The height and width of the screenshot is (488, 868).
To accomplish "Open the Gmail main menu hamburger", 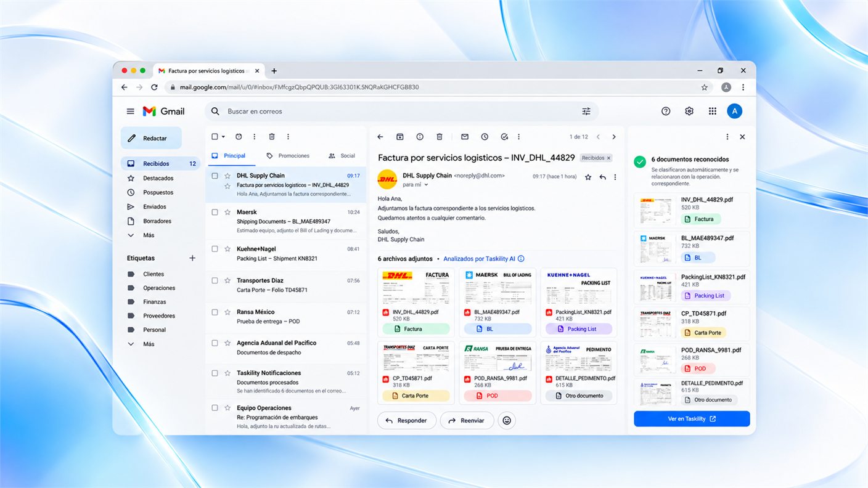I will click(x=130, y=112).
